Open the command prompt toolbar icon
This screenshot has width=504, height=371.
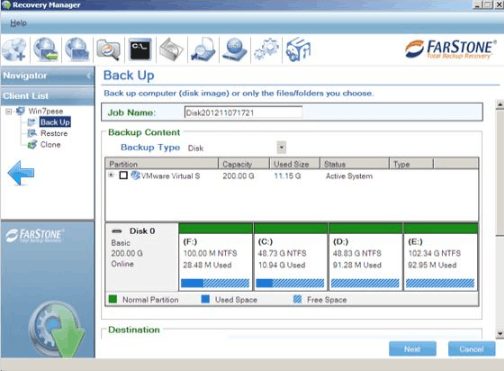coord(140,49)
